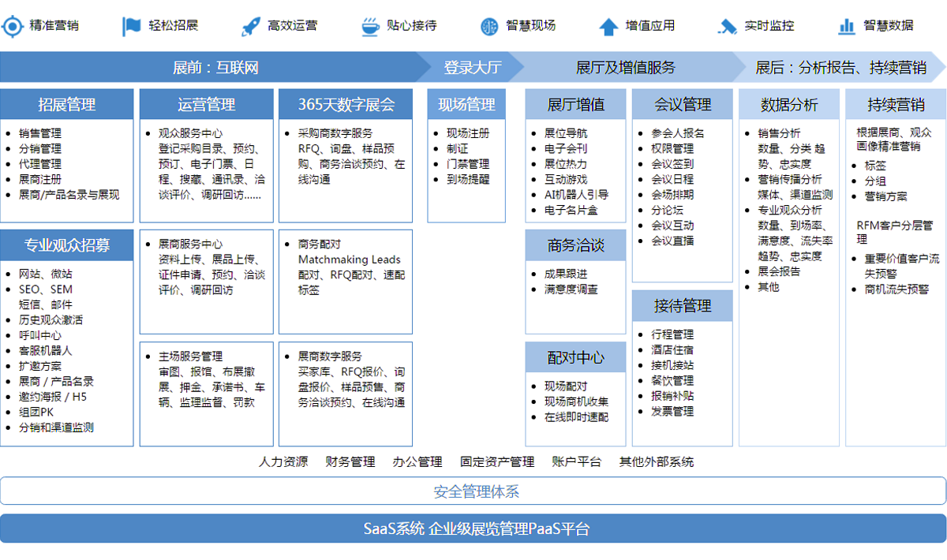Click the 成果跟进 list item

[566, 274]
